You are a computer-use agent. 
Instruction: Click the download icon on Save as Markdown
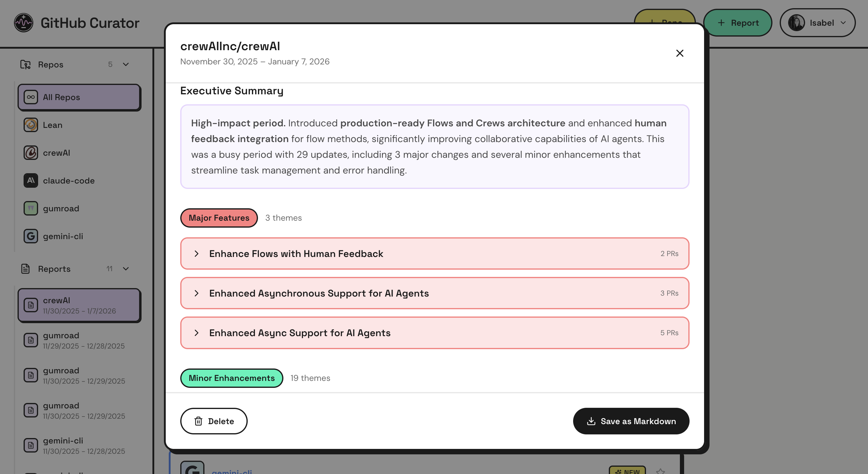(x=591, y=421)
